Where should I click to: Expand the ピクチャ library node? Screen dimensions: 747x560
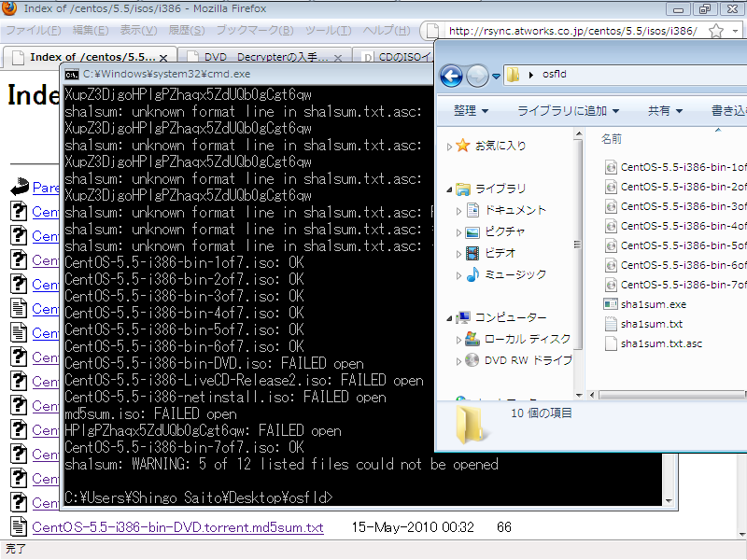pos(458,232)
